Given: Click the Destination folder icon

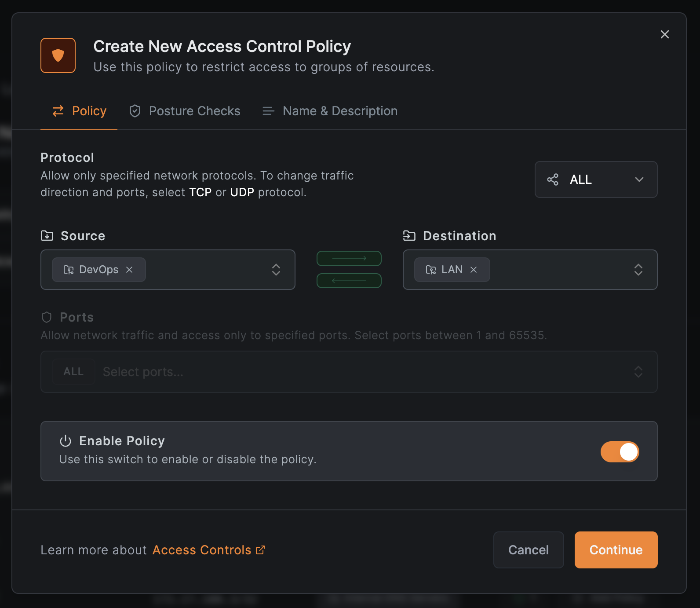Looking at the screenshot, I should pyautogui.click(x=409, y=236).
